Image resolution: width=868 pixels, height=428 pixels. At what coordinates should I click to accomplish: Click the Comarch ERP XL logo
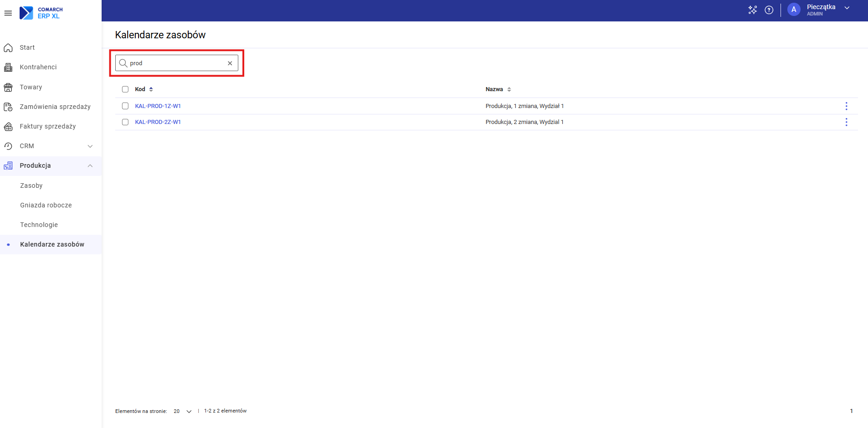coord(41,13)
